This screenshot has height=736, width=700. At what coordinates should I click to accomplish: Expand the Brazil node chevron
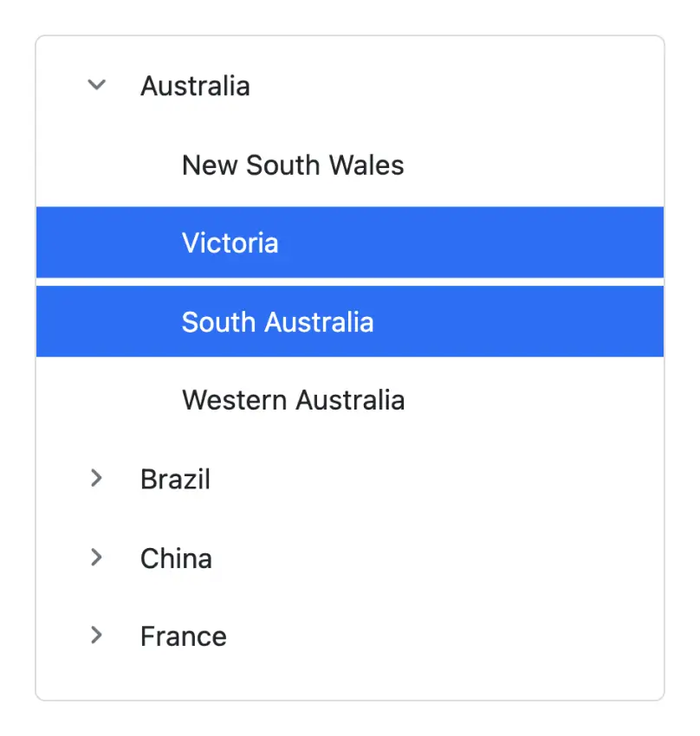[97, 478]
